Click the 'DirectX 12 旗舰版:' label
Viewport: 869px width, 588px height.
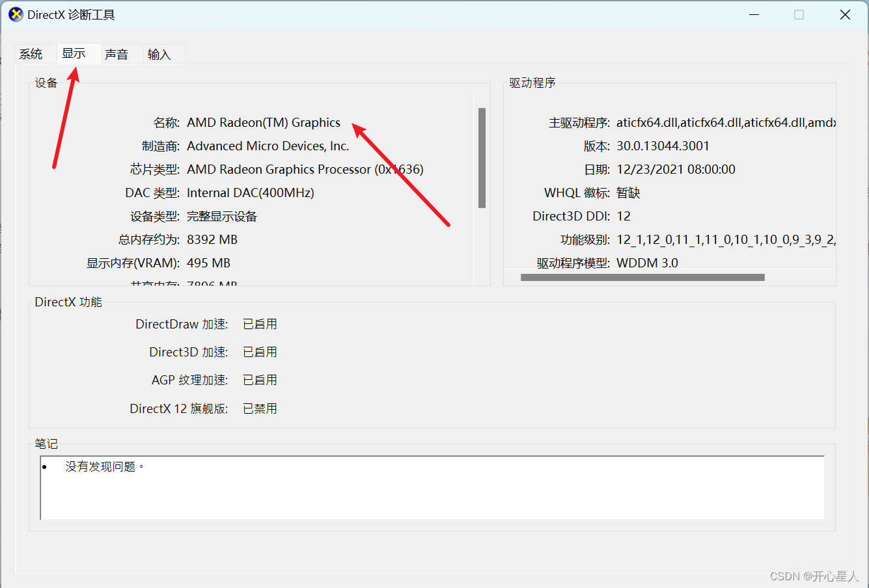tap(179, 409)
